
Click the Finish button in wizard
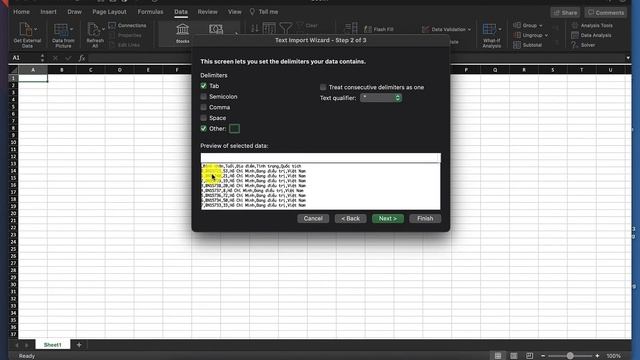coord(425,218)
